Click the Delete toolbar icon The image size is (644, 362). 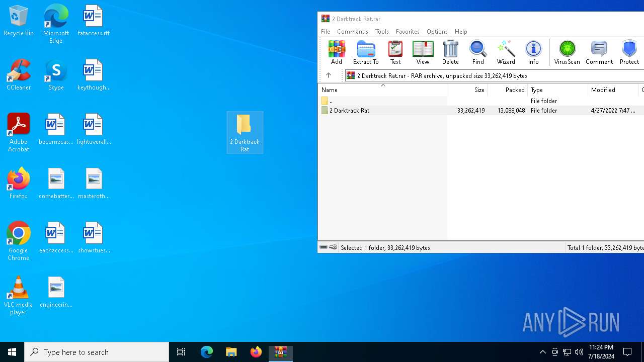(450, 52)
